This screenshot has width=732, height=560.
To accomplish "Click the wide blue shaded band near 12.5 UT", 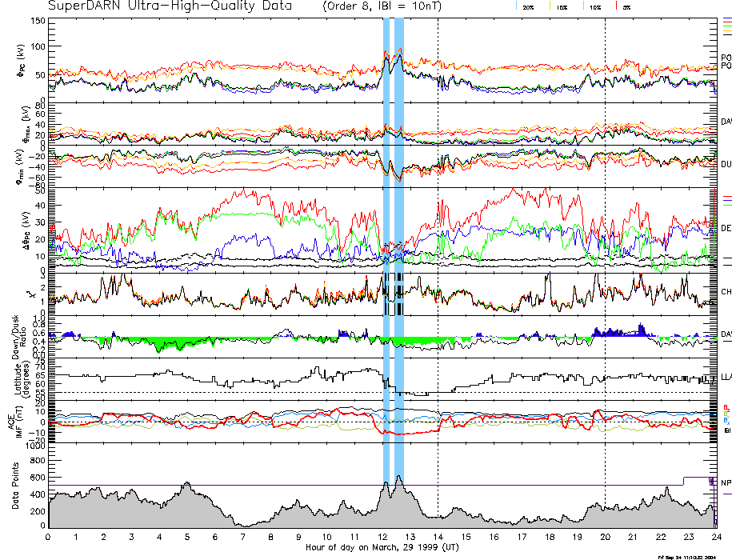I will point(399,240).
